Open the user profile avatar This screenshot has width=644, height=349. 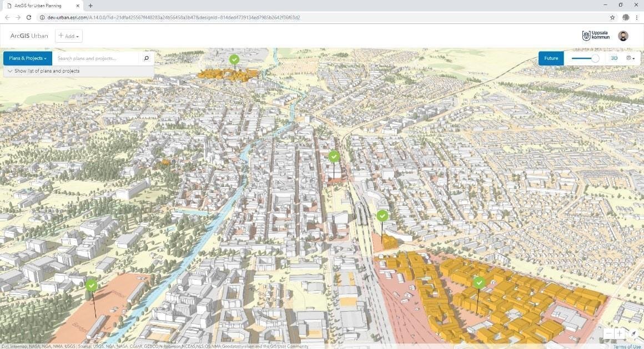click(x=623, y=36)
